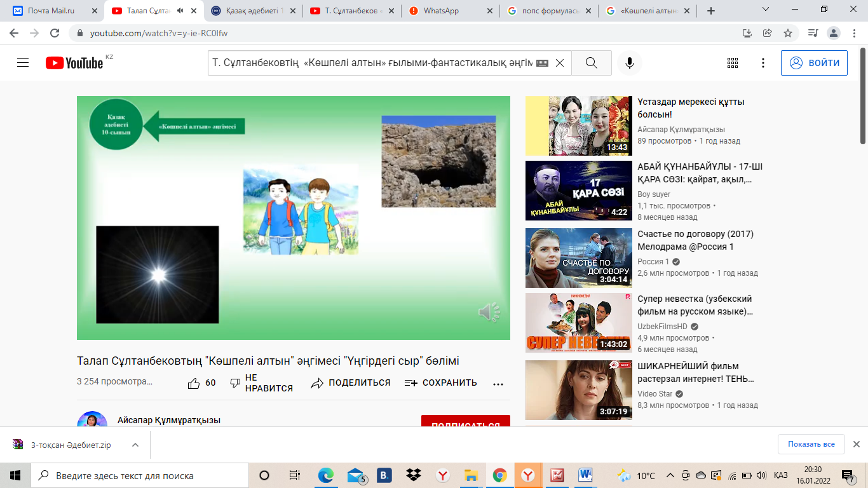Image resolution: width=868 pixels, height=488 pixels.
Task: Switch the ҚАЗ input language indicator
Action: click(x=781, y=475)
